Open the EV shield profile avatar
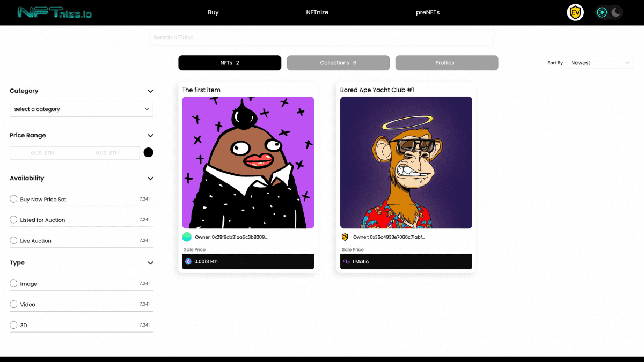 coord(575,13)
